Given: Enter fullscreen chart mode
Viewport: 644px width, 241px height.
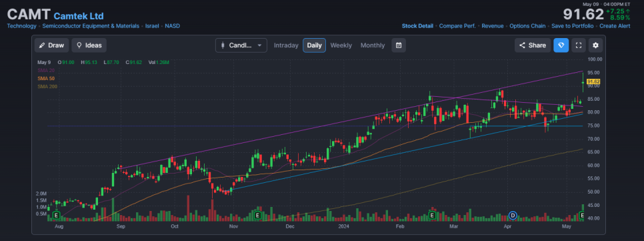Looking at the screenshot, I should pyautogui.click(x=578, y=45).
